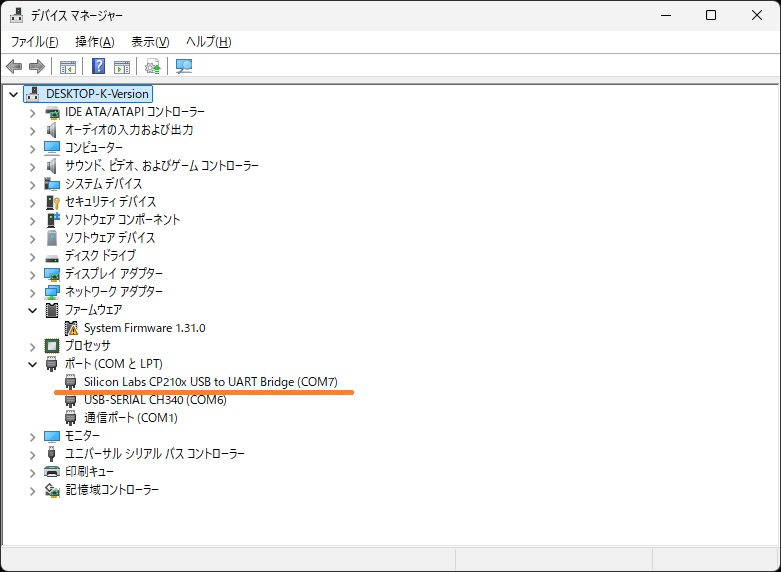Click the Show/Hide console tree icon
Viewport: 781px width, 572px height.
pos(68,67)
